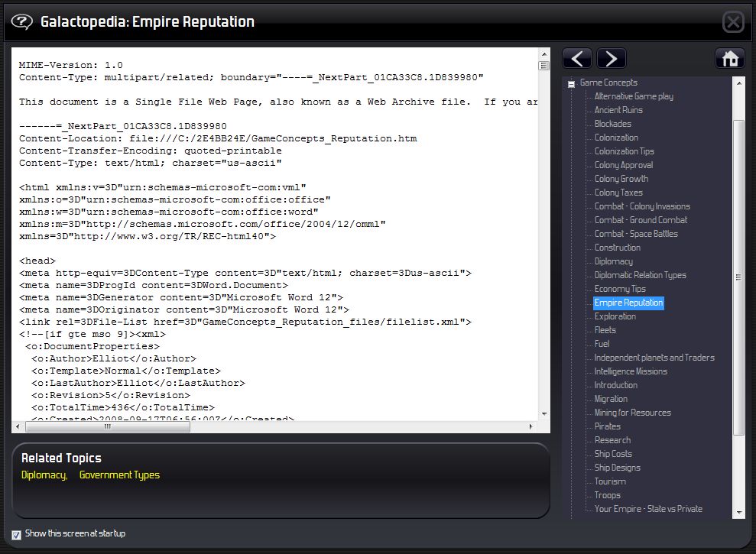Click the 'Related Topics' heading
The width and height of the screenshot is (756, 554).
61,458
